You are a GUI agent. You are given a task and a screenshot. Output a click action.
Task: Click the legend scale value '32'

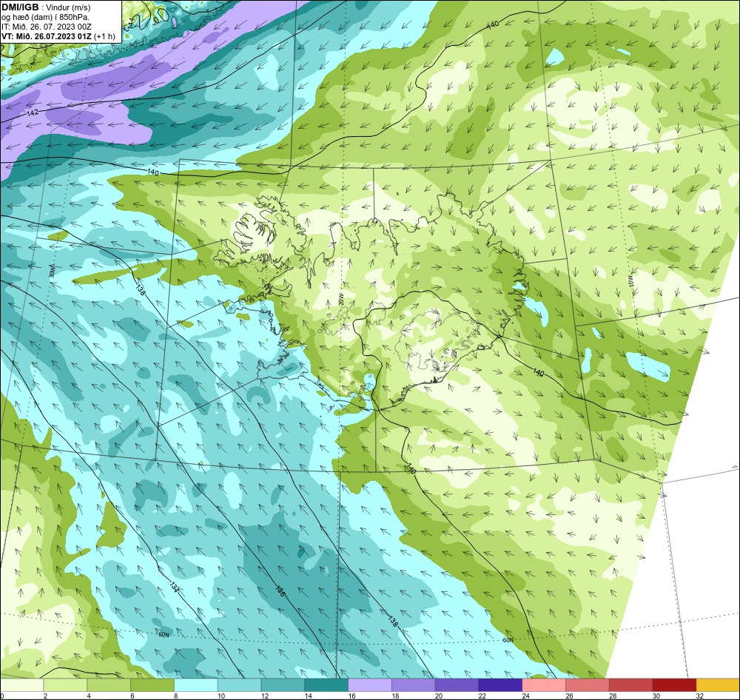tap(699, 696)
